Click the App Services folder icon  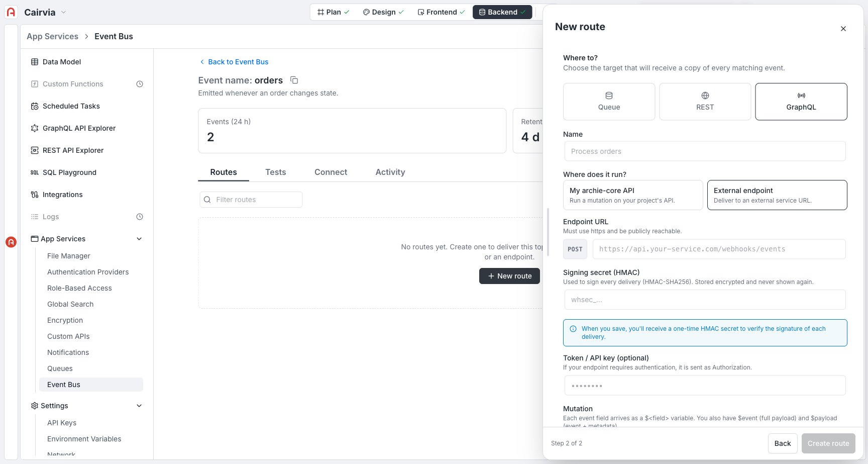[x=35, y=239]
